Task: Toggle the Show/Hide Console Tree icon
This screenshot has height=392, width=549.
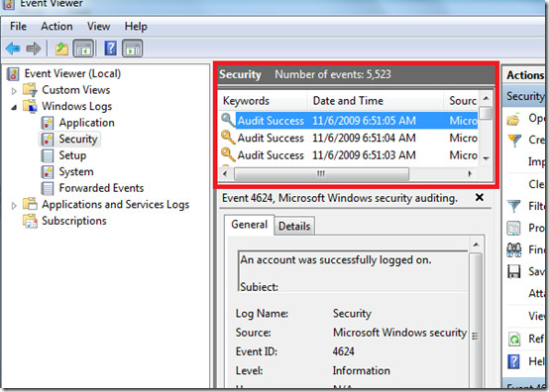Action: (x=83, y=49)
